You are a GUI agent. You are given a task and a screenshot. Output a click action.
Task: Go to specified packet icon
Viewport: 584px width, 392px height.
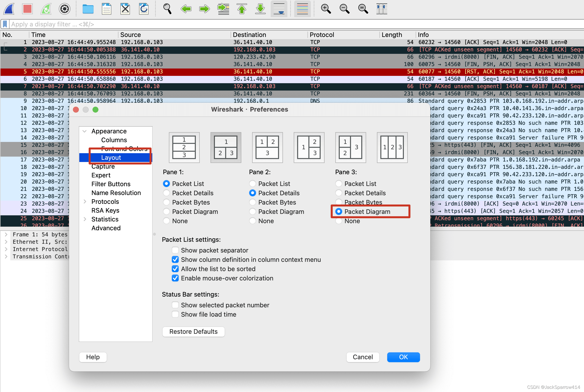(x=223, y=9)
